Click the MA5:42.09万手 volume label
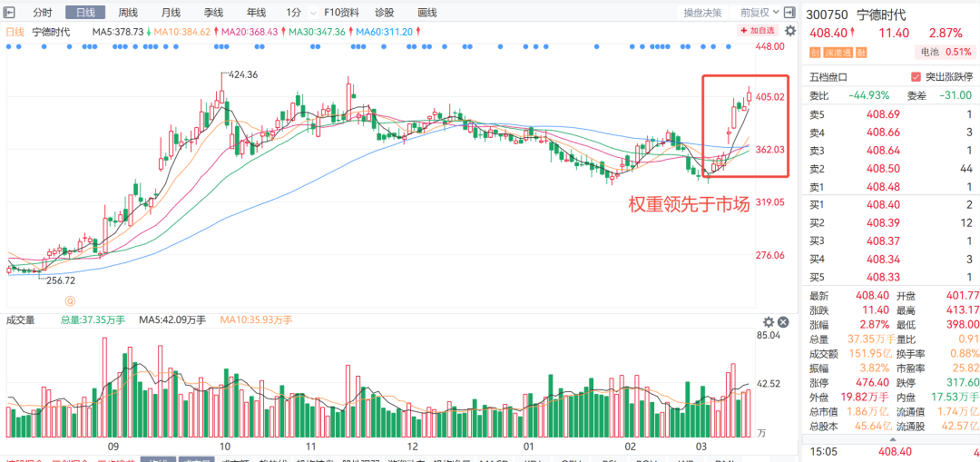980x462 pixels. pyautogui.click(x=171, y=320)
